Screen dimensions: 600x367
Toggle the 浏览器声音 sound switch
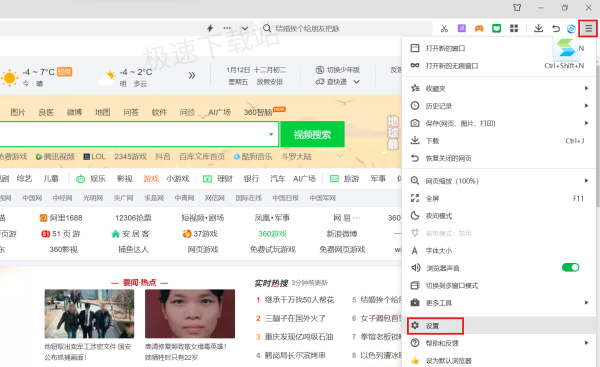(x=570, y=268)
